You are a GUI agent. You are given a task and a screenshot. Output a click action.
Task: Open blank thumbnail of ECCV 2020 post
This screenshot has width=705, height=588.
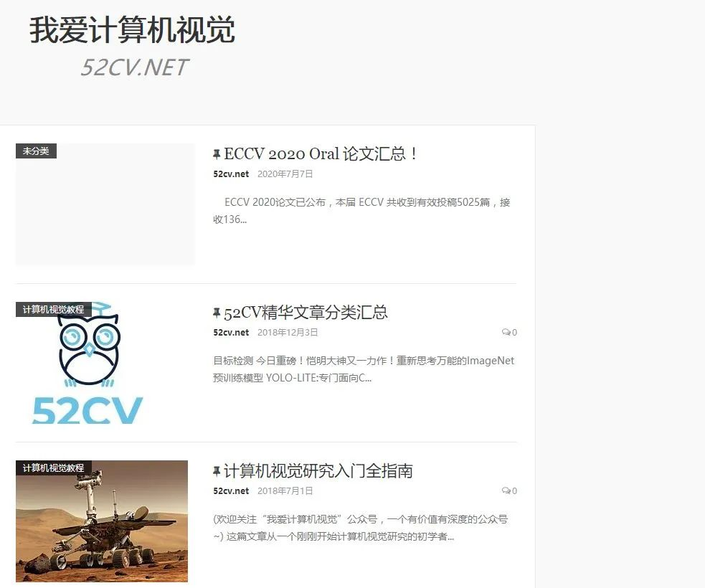point(105,204)
